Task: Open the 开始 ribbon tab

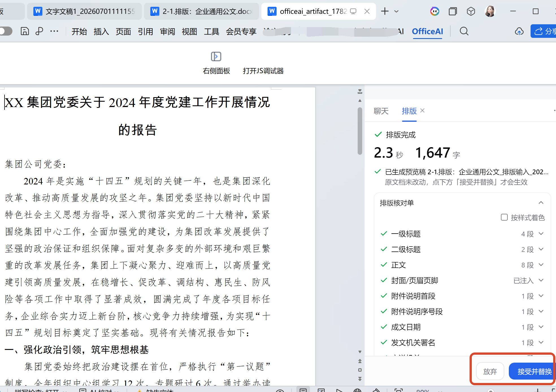Action: point(79,31)
